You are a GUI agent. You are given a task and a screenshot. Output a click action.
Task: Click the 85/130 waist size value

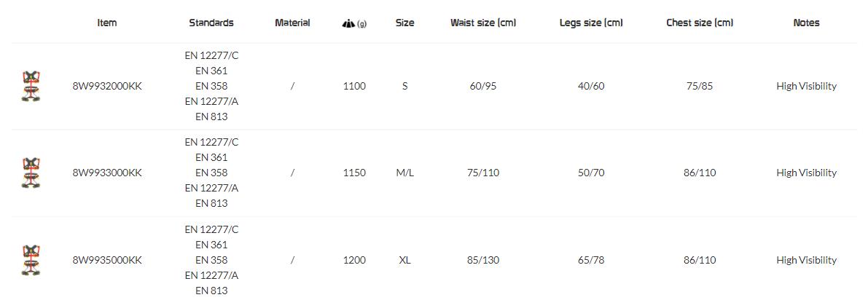tap(483, 260)
